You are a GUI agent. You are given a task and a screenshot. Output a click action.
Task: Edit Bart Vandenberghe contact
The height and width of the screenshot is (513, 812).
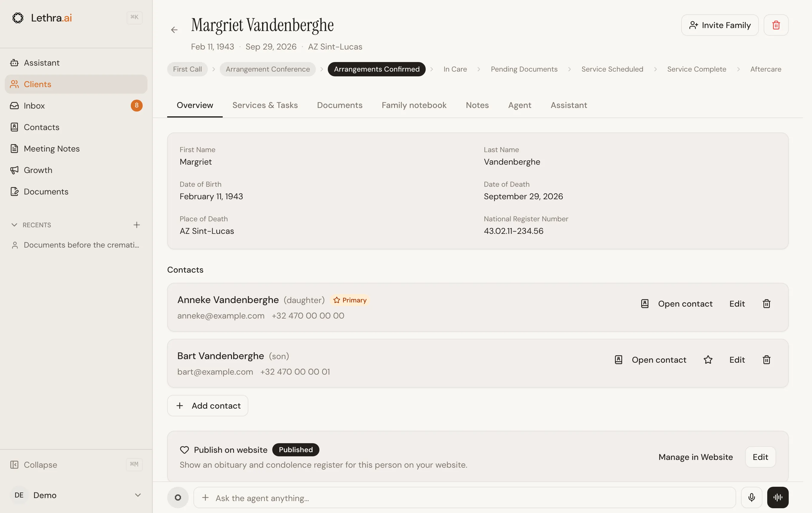737,360
